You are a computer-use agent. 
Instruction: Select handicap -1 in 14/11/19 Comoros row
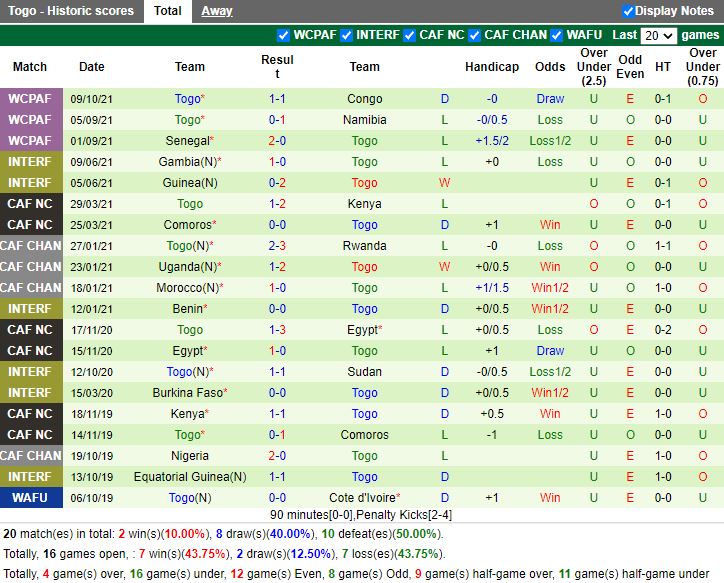(492, 435)
